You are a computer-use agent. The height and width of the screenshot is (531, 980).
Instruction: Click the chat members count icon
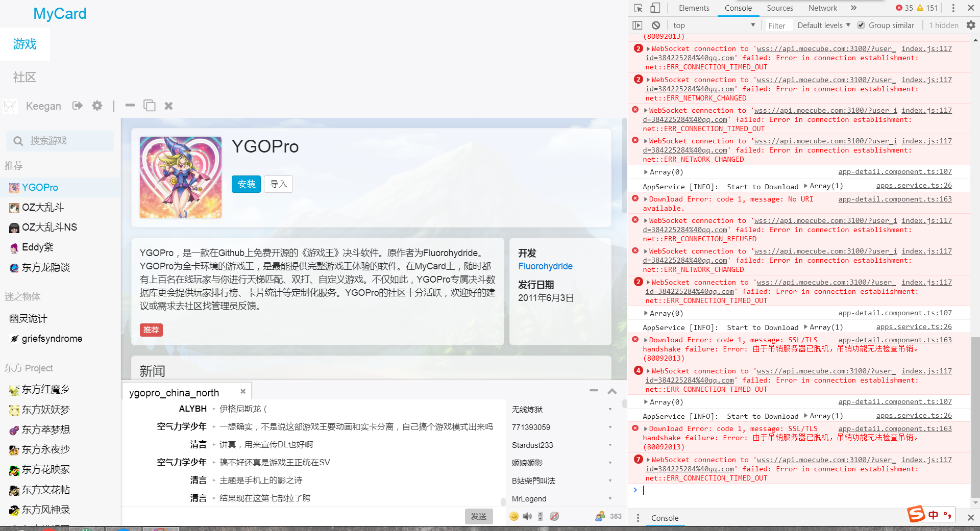click(x=600, y=516)
